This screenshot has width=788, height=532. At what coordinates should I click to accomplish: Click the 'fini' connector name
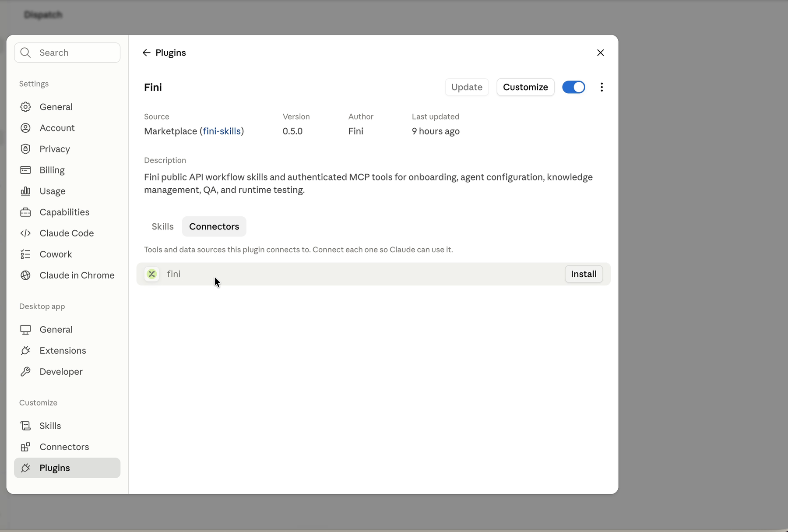point(174,274)
